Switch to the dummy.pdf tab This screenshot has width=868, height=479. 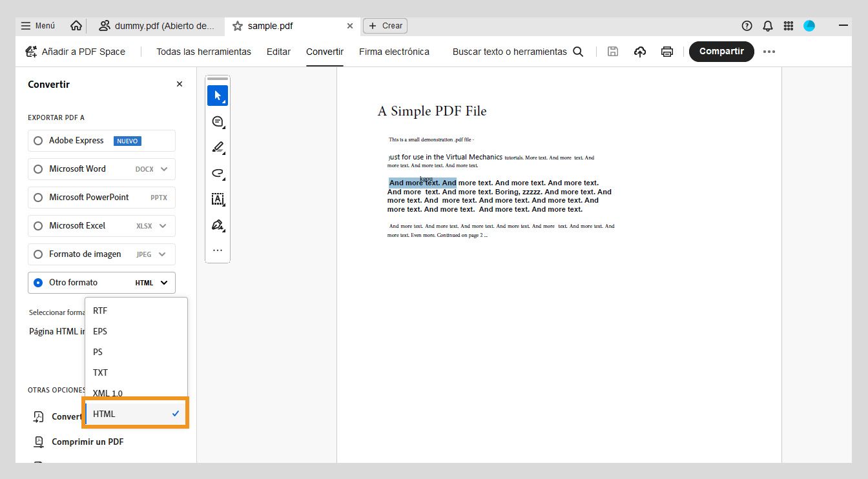click(156, 26)
